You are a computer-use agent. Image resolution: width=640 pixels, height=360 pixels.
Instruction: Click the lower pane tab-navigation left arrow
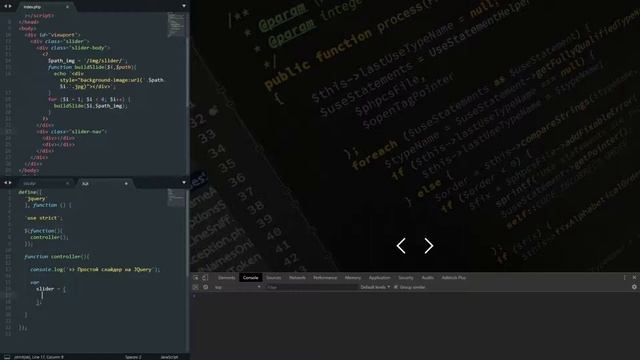(x=5, y=183)
